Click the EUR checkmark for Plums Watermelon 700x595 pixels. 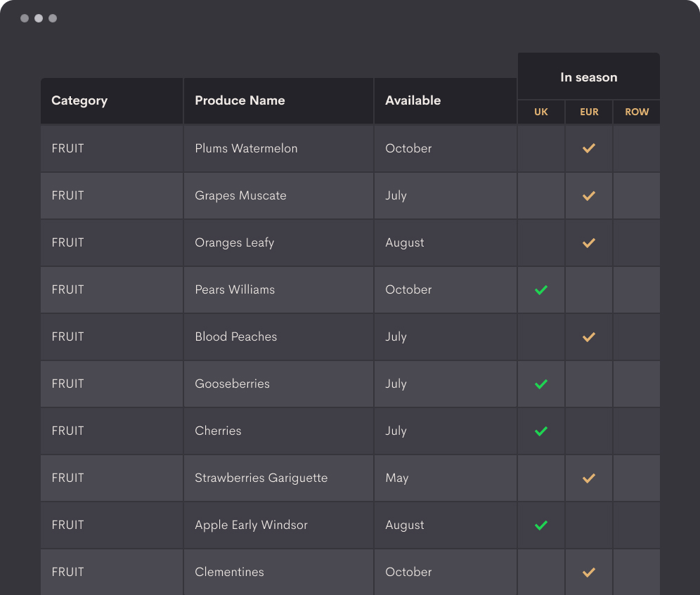(x=589, y=148)
